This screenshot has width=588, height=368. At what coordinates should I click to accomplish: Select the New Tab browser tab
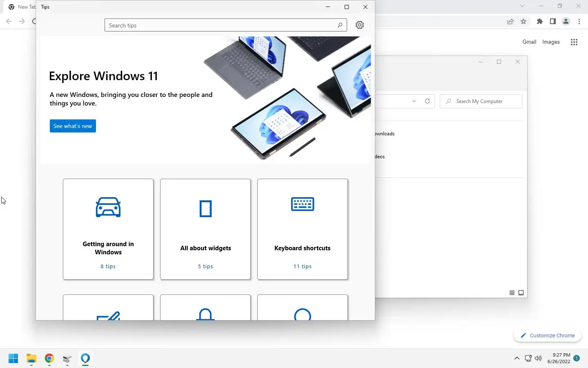[21, 7]
